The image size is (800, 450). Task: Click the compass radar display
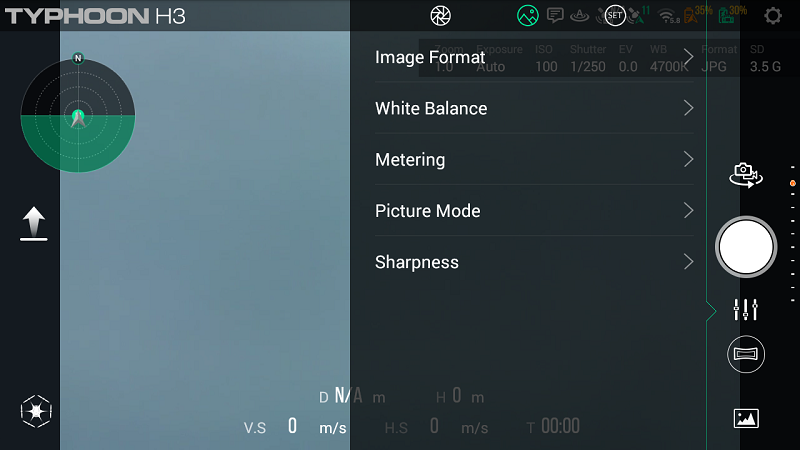(x=78, y=115)
